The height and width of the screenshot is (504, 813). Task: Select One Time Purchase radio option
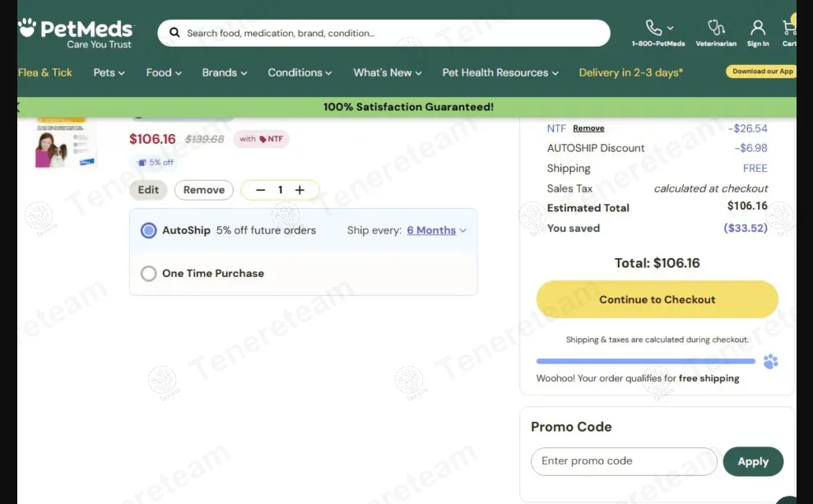149,274
